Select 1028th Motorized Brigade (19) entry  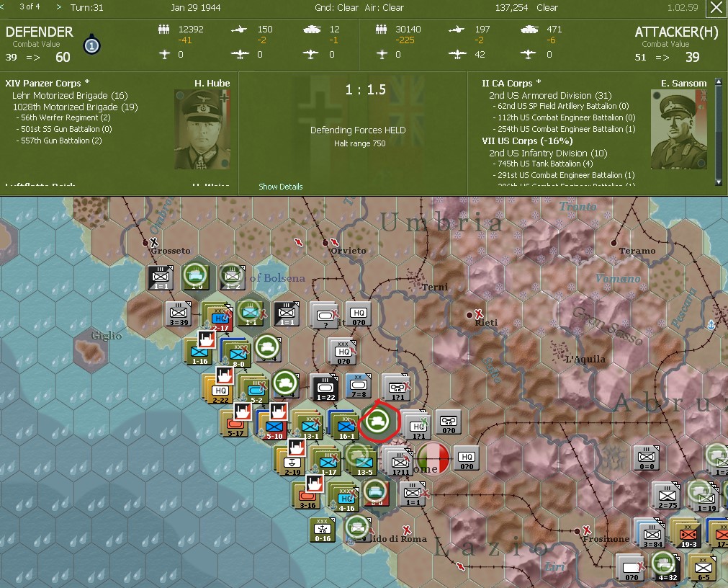[x=75, y=107]
